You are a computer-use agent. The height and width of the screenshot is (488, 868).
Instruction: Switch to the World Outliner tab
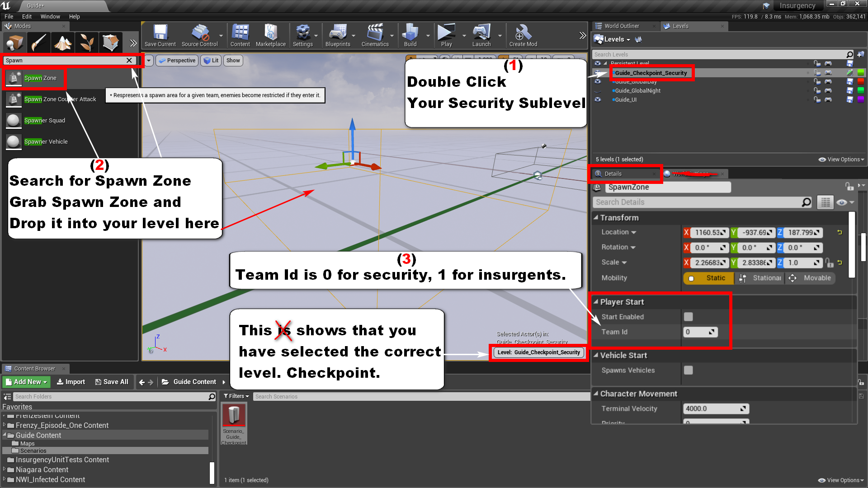pos(622,26)
